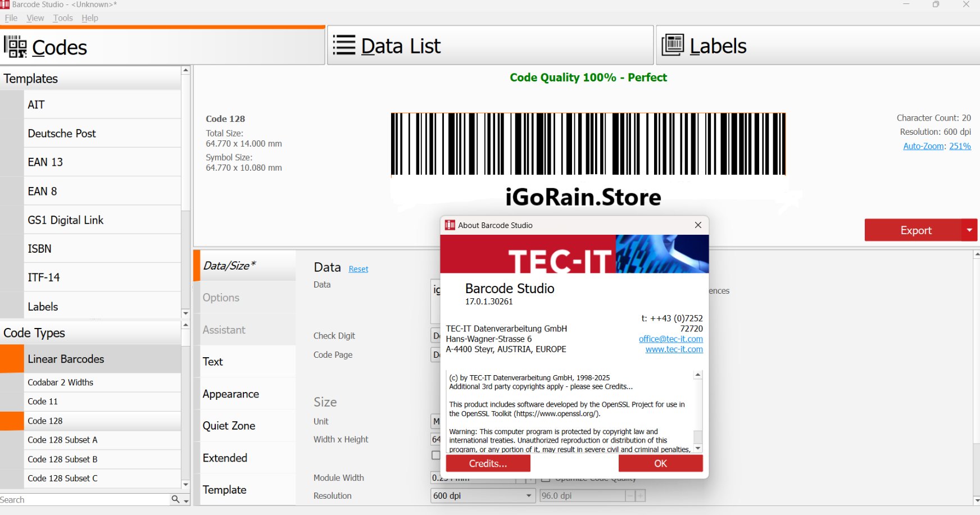Open Credits from the About dialog
980x515 pixels.
487,463
